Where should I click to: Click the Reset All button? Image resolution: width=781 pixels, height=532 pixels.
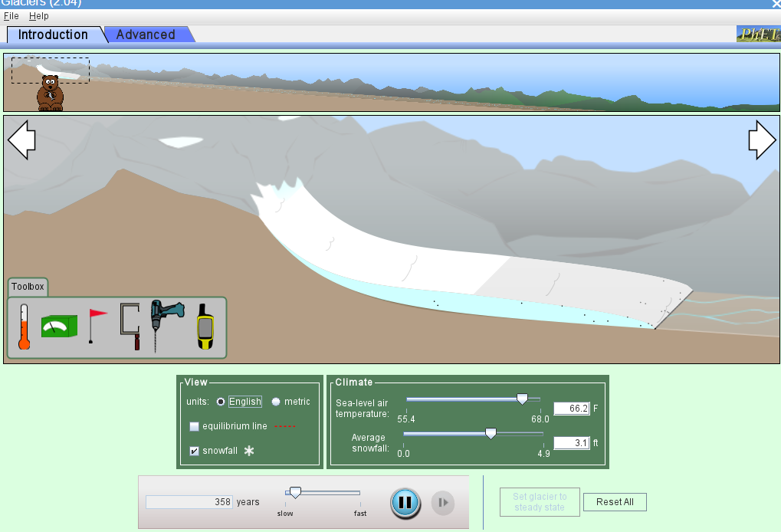615,502
